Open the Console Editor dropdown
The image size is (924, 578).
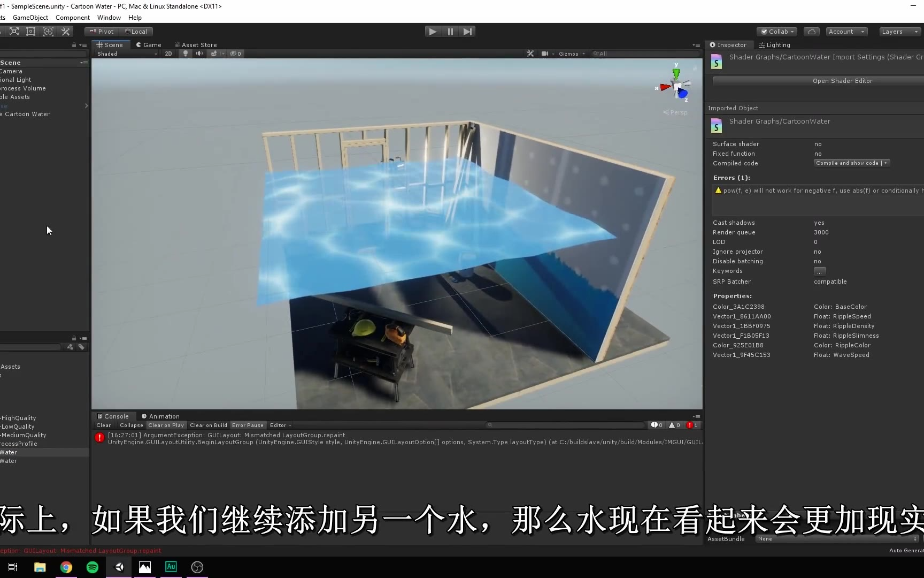(280, 425)
